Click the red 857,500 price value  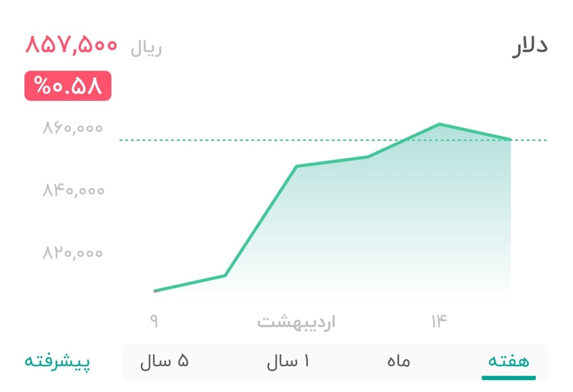point(71,45)
